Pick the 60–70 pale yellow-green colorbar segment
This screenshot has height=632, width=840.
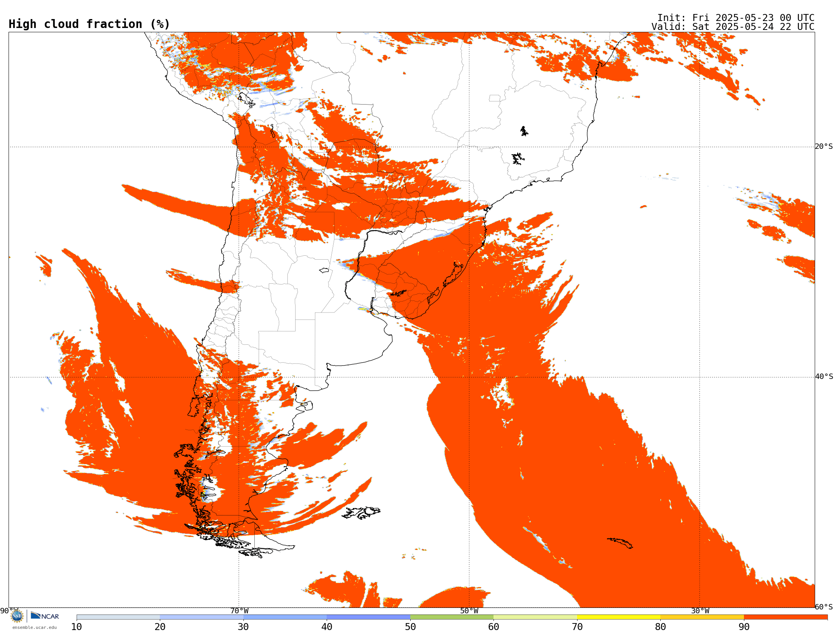535,617
